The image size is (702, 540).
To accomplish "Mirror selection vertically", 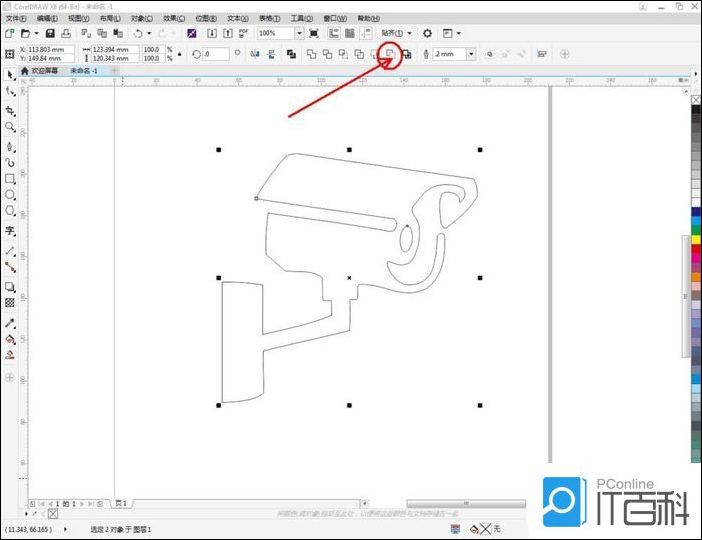I will (271, 54).
